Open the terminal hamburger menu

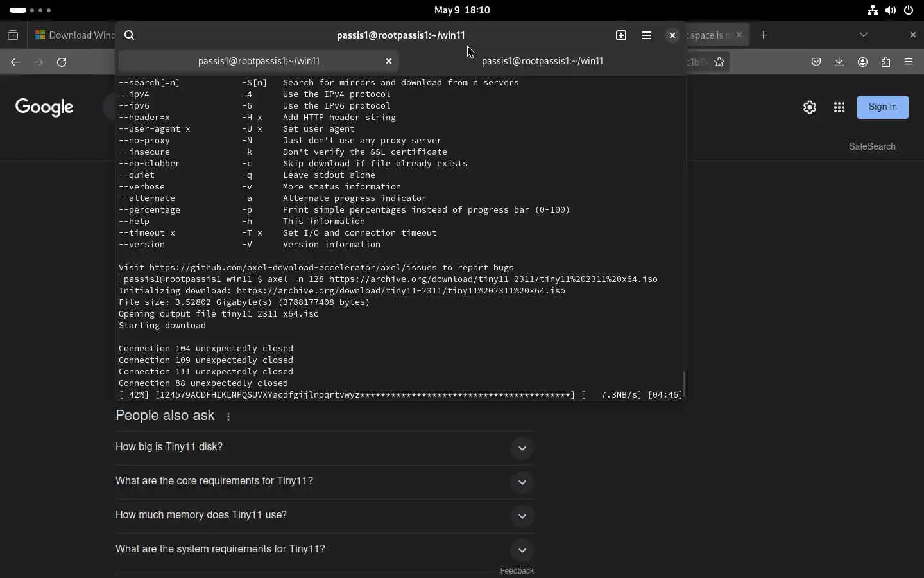click(647, 35)
